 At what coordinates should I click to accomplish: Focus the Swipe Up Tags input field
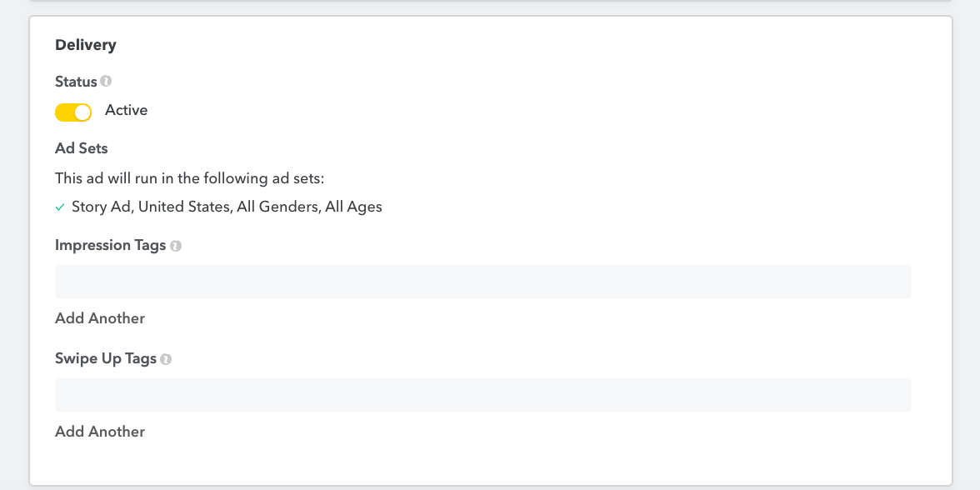pyautogui.click(x=482, y=395)
